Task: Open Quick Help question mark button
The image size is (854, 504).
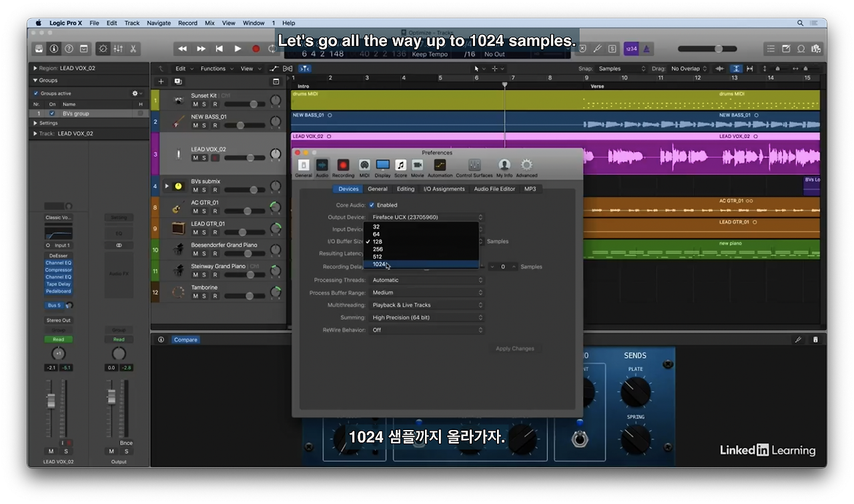Action: click(69, 49)
